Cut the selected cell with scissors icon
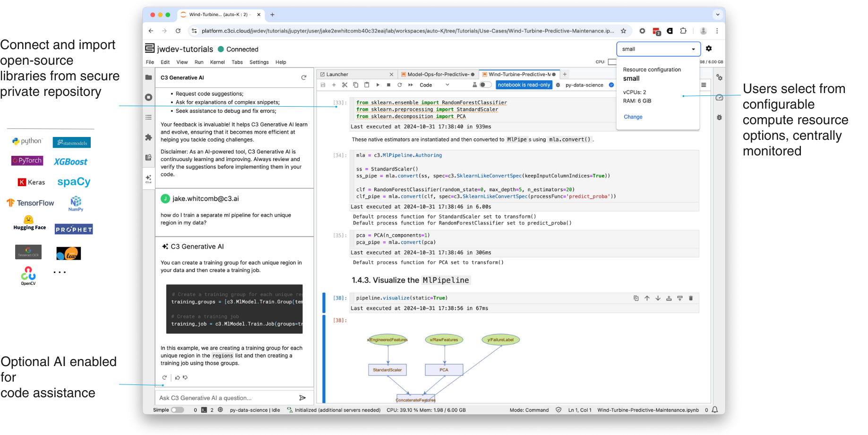 click(x=345, y=85)
